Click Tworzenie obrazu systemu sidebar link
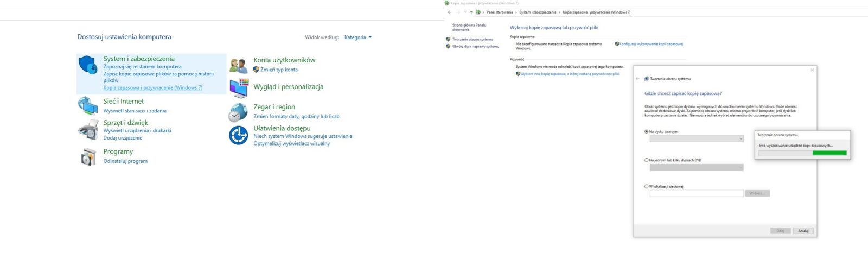The height and width of the screenshot is (259, 868). 473,39
